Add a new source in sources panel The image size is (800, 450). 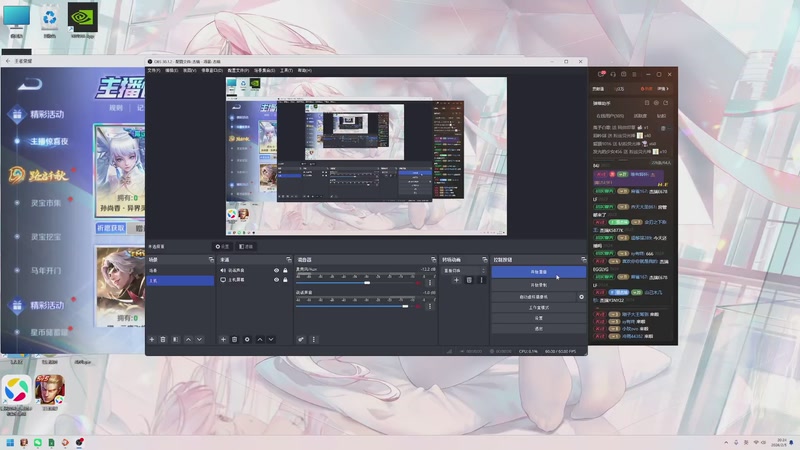[223, 339]
